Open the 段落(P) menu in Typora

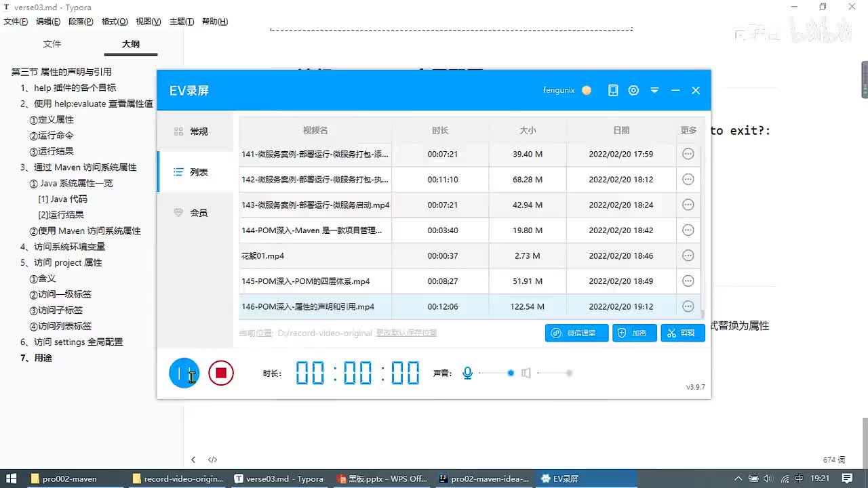[x=81, y=22]
